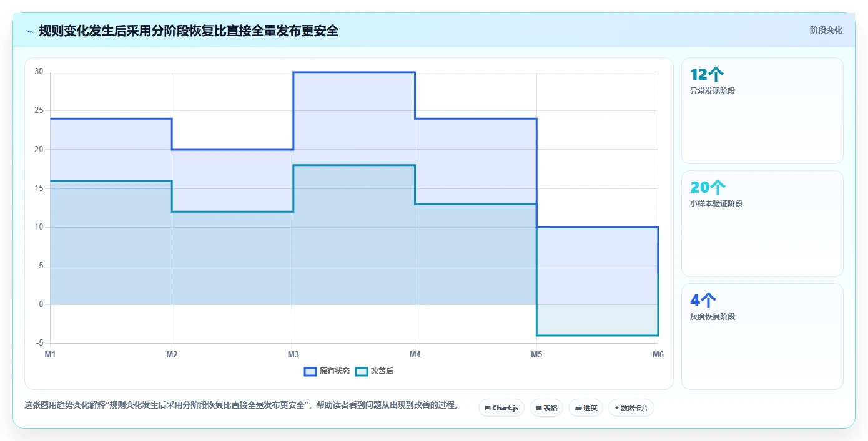Click the Chart.js tag
Image resolution: width=868 pixels, height=441 pixels.
(501, 408)
